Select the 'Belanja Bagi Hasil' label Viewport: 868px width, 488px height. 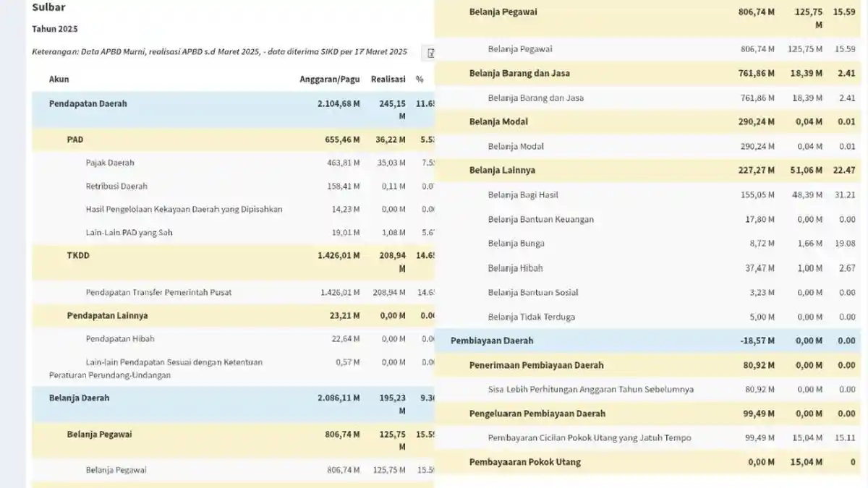(523, 195)
